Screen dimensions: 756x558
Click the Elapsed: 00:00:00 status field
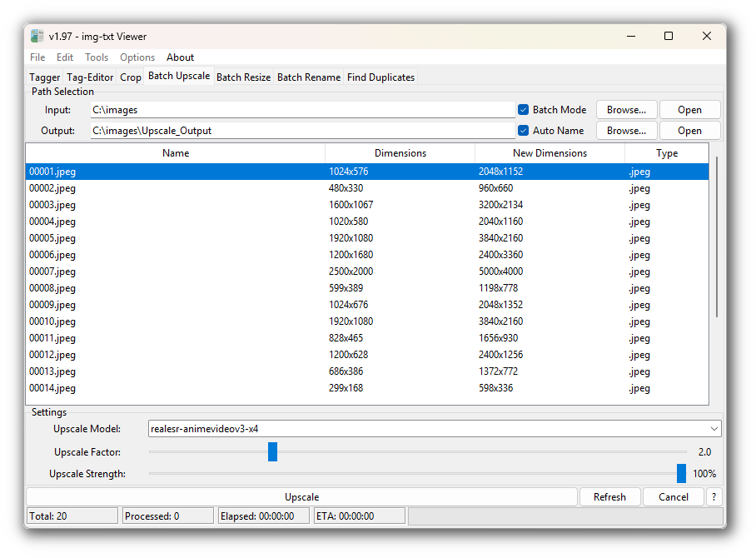(x=263, y=516)
